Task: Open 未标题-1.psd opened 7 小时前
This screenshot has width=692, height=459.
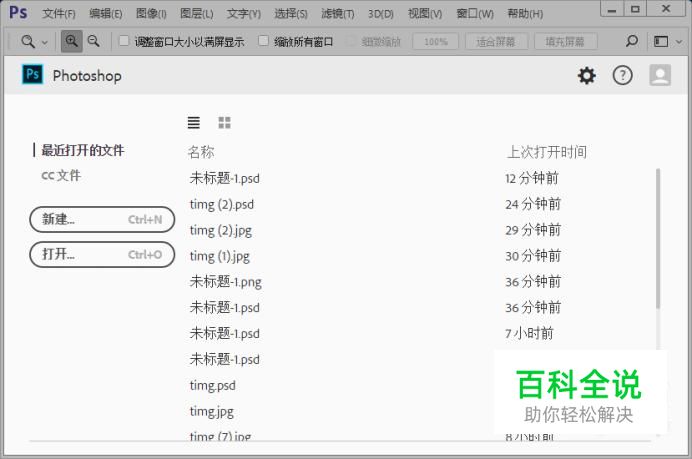Action: click(225, 334)
